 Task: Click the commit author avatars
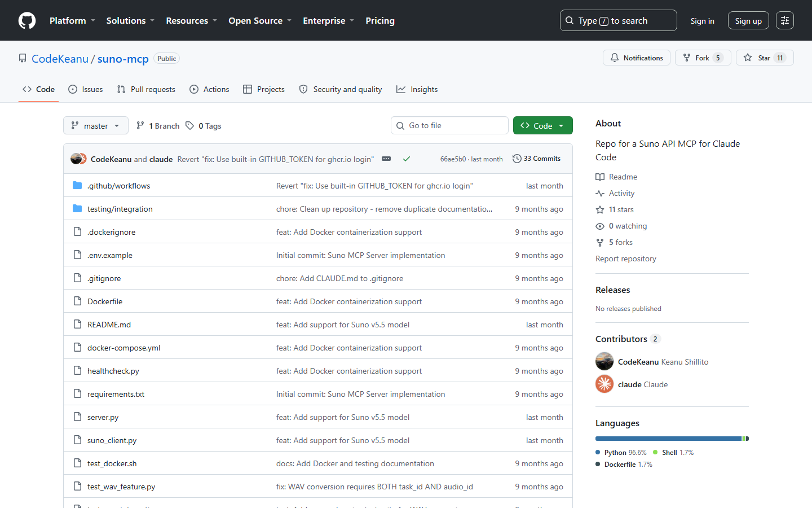click(x=78, y=159)
